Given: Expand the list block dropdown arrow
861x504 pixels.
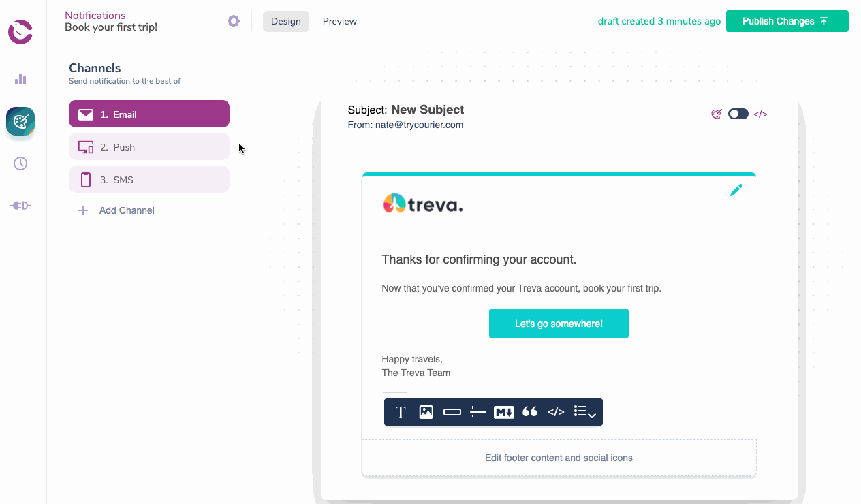Looking at the screenshot, I should [x=592, y=415].
